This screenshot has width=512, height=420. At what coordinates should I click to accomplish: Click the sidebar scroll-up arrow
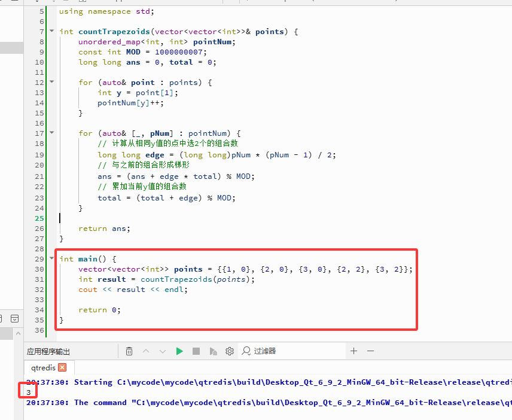pyautogui.click(x=19, y=333)
